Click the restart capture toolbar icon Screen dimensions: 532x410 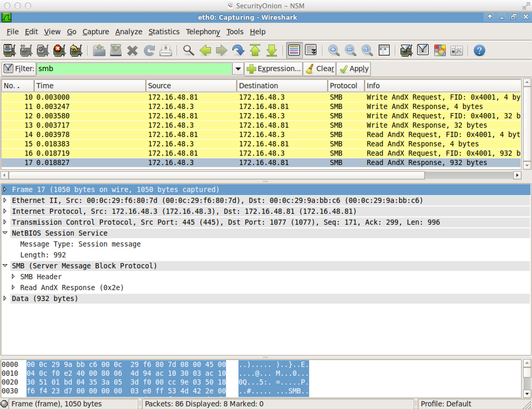76,50
